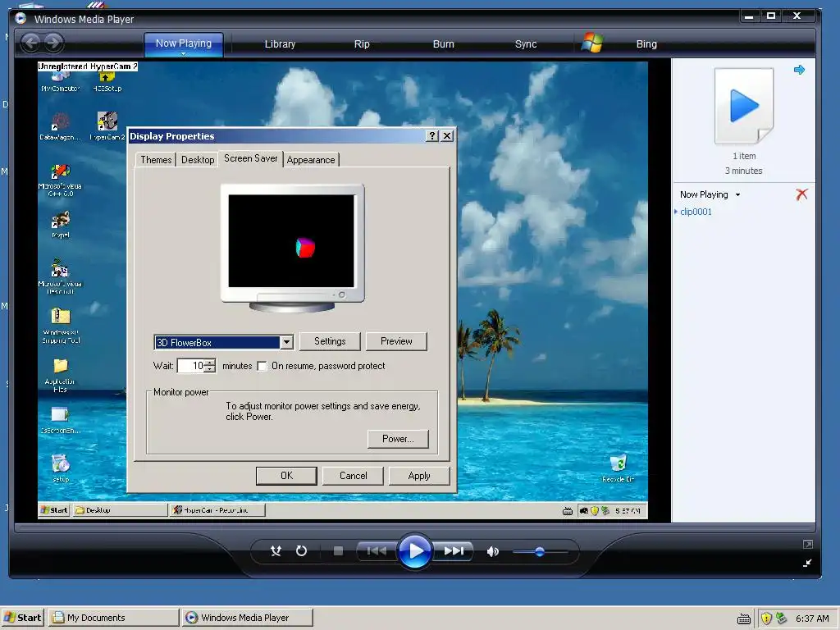840x630 pixels.
Task: Turn repeat on in player controls
Action: point(301,550)
